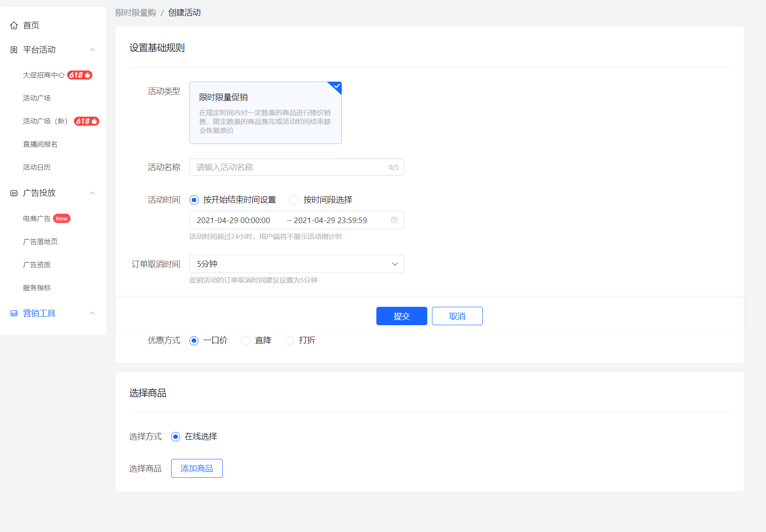The width and height of the screenshot is (766, 532).
Task: Choose the 一口价 discount method
Action: (x=194, y=340)
